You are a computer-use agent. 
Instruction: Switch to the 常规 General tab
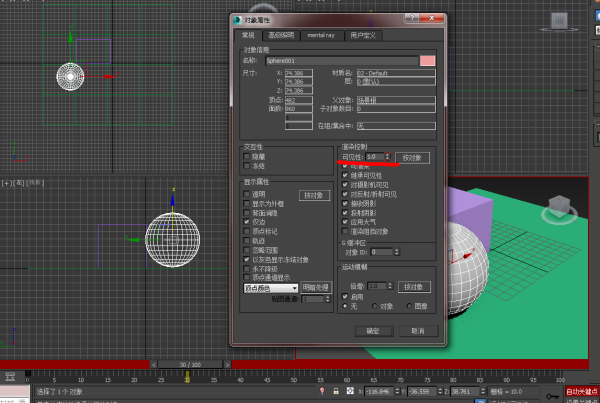[x=248, y=35]
